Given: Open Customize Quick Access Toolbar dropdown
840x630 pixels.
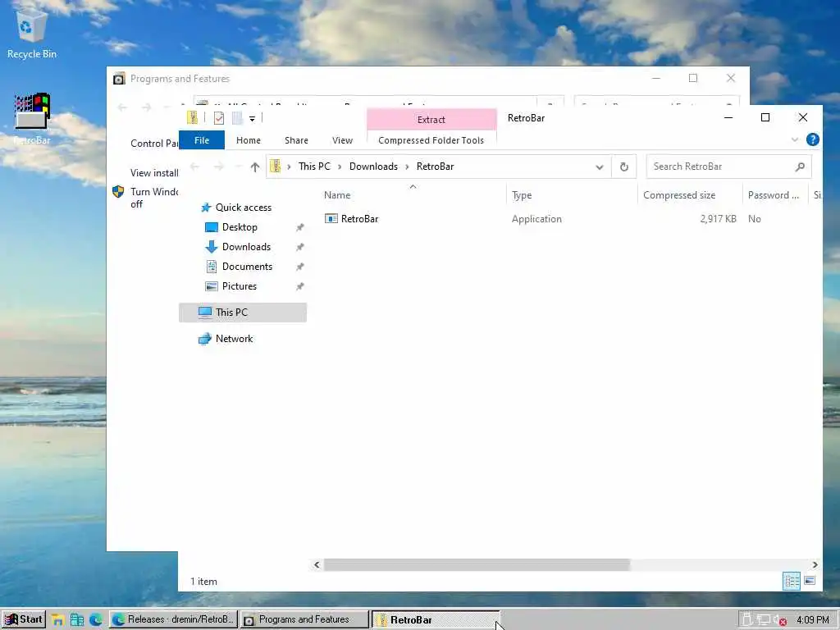Looking at the screenshot, I should tap(252, 118).
